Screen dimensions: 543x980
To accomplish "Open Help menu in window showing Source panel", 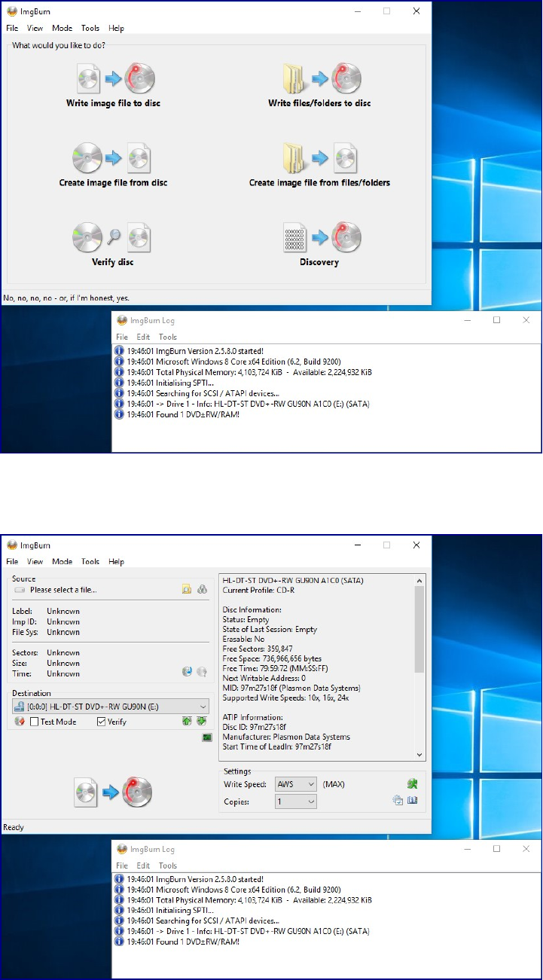I will (x=116, y=561).
